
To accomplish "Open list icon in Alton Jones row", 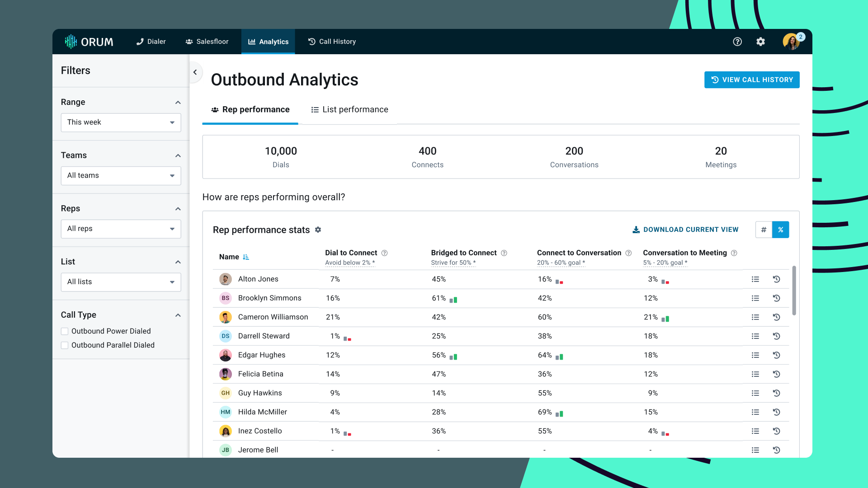I will (x=755, y=279).
